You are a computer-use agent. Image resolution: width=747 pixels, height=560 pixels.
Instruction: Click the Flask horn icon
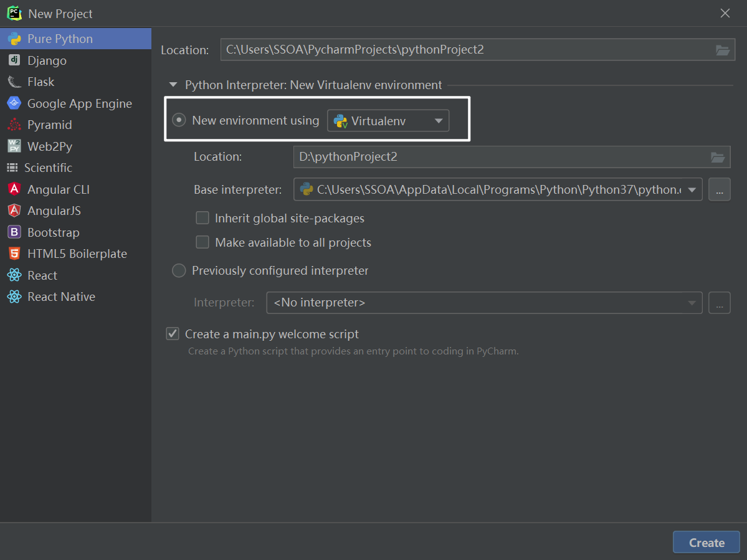click(14, 82)
